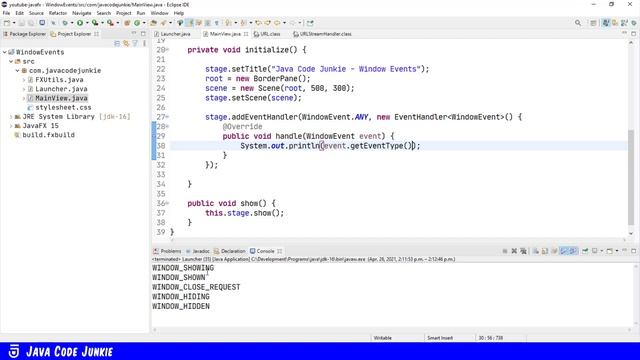Click the Debug bug icon in toolbar
This screenshot has height=360, width=640.
pyautogui.click(x=65, y=23)
